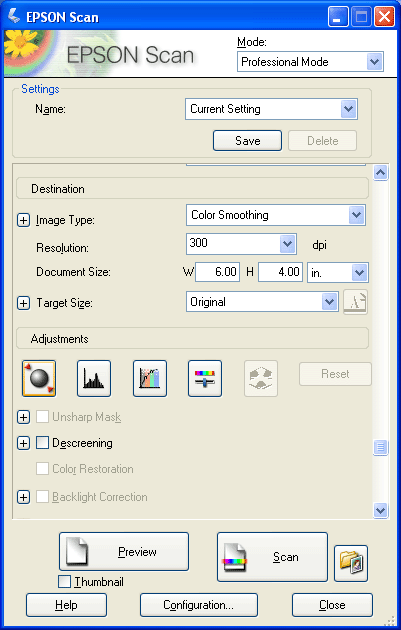
Task: Click the Destination section header
Action: (x=192, y=188)
